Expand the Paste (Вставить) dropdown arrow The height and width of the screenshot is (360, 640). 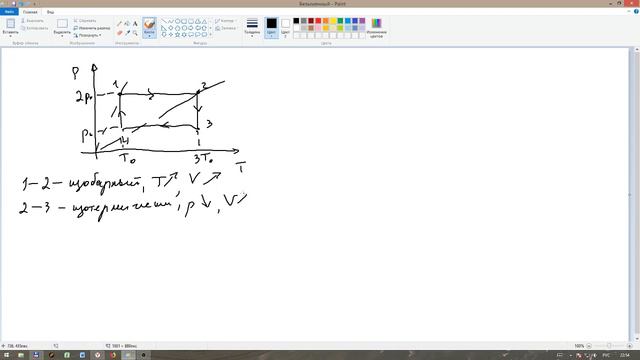point(11,36)
